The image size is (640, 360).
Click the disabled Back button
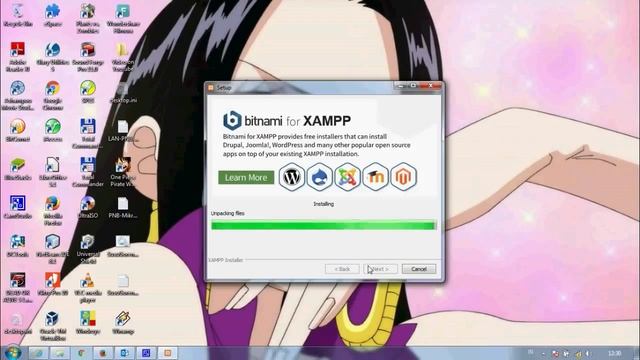[342, 269]
